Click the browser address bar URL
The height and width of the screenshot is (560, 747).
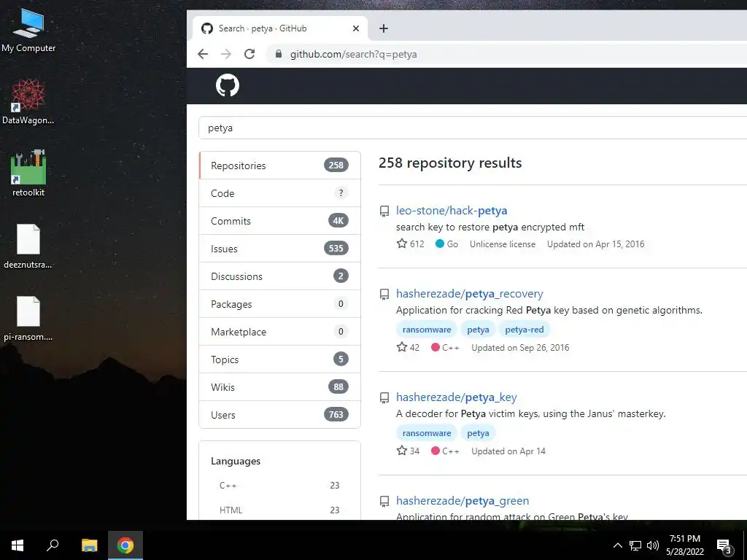click(354, 54)
